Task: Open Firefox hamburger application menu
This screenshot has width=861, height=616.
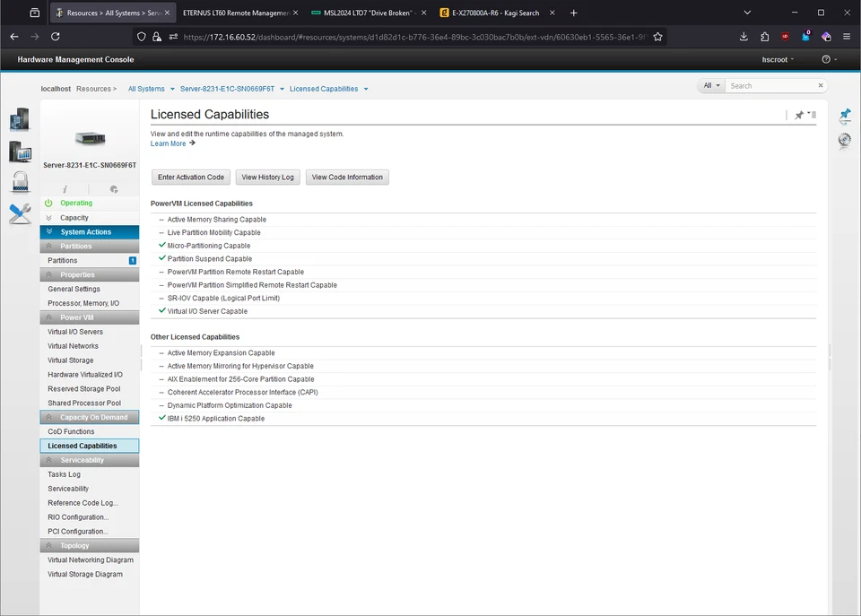Action: pos(847,37)
